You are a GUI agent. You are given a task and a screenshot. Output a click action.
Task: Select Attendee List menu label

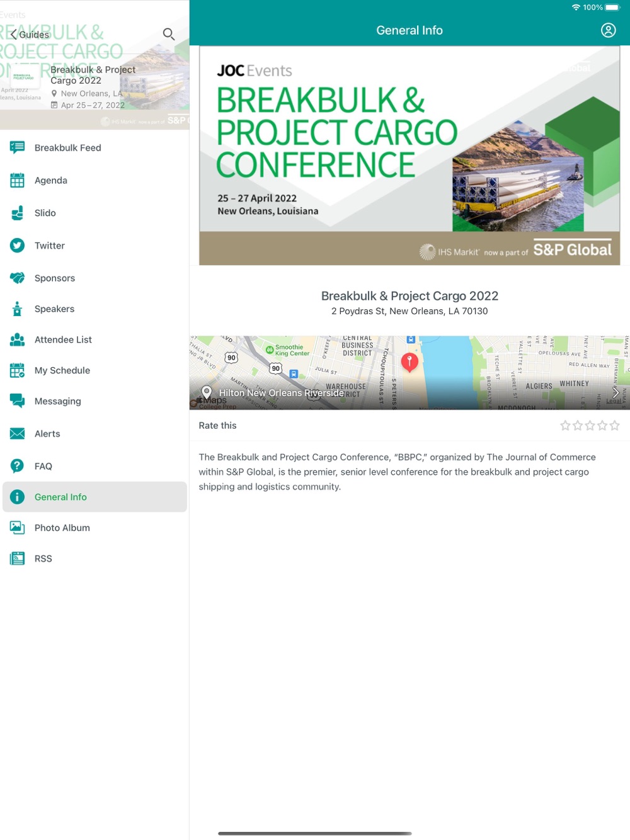pos(63,339)
